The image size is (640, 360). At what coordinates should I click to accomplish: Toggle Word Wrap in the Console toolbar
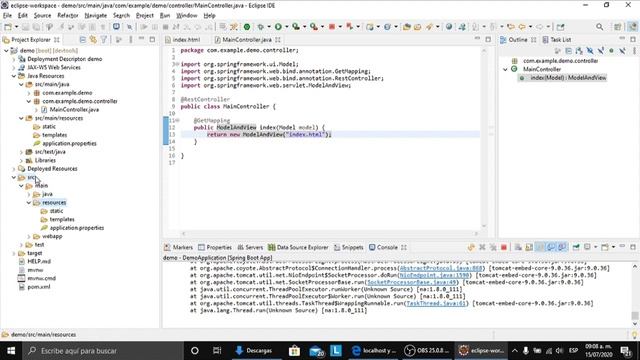pyautogui.click(x=540, y=247)
